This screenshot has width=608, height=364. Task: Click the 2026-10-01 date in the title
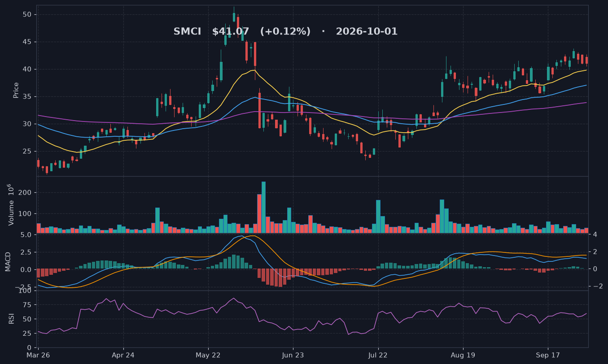click(367, 32)
